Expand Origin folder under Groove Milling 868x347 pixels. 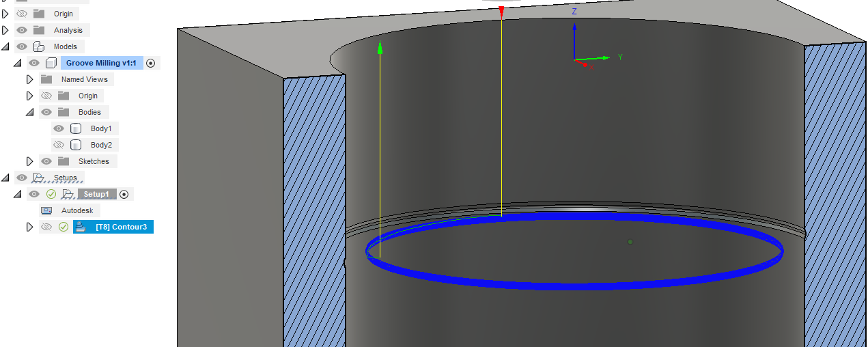30,96
